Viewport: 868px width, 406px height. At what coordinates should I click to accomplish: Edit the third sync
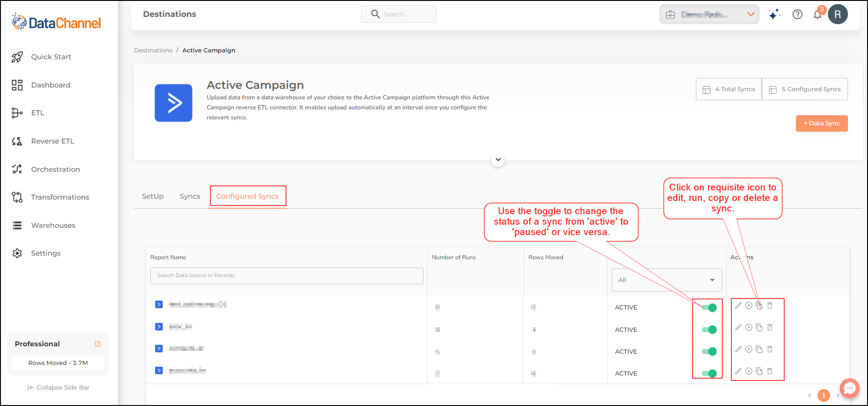[738, 349]
